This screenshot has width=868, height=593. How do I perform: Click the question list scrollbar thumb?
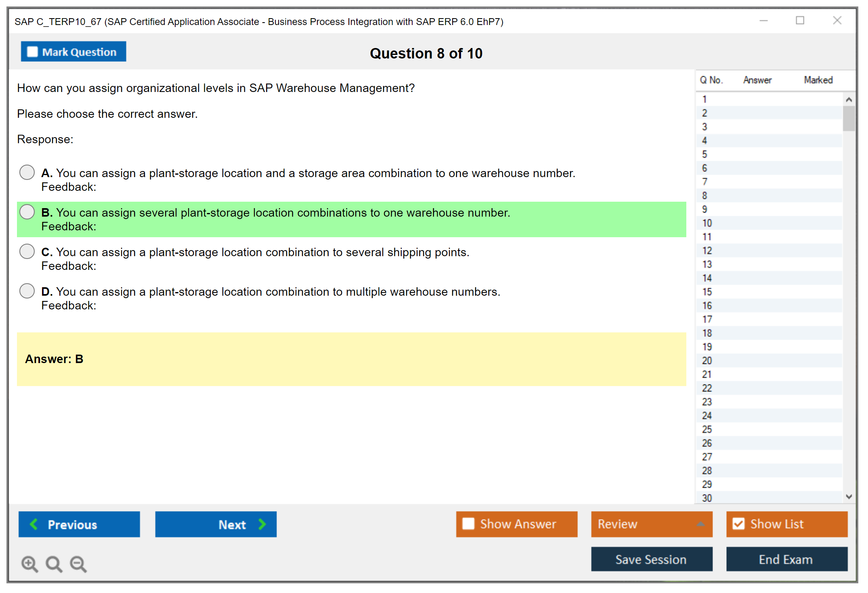coord(849,118)
